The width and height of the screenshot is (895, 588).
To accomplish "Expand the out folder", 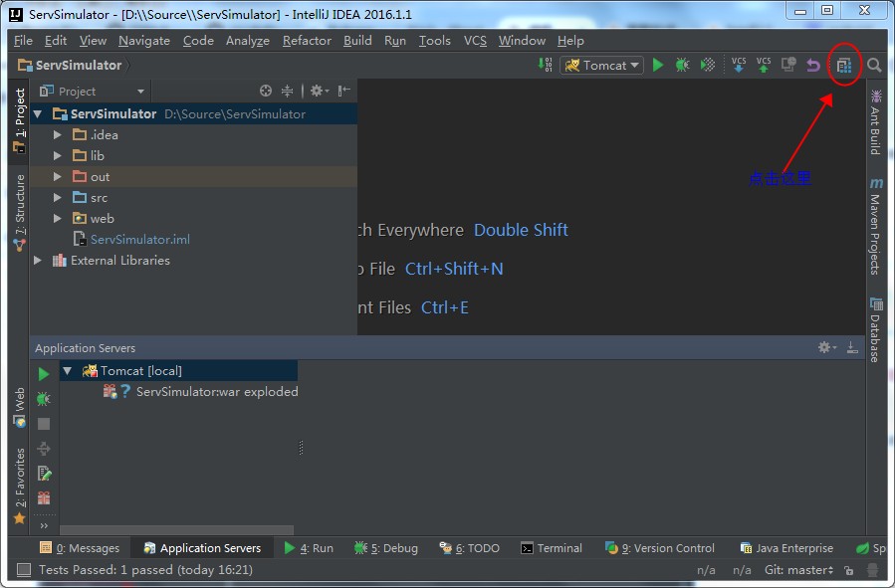I will pos(57,176).
